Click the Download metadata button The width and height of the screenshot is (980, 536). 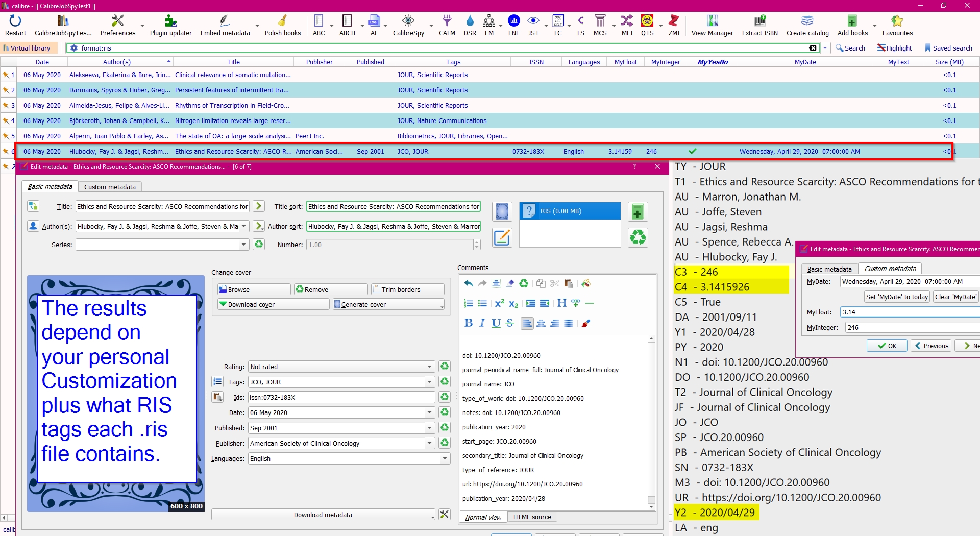coord(323,515)
